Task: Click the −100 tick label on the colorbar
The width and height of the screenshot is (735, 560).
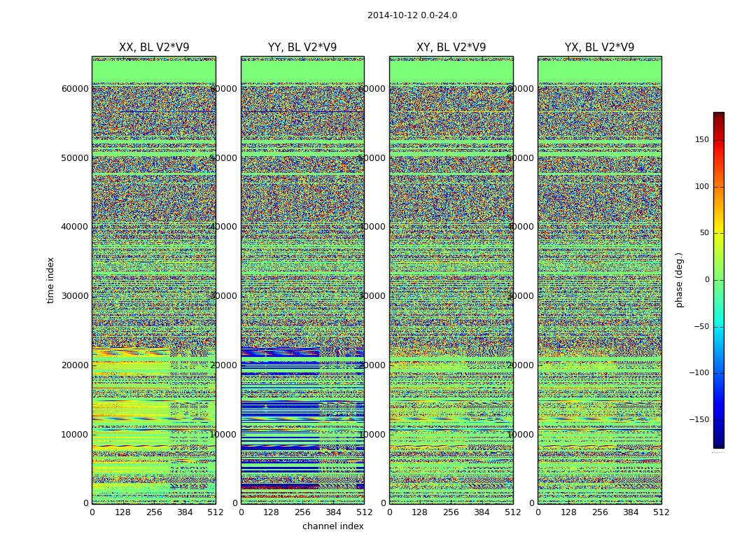Action: click(x=699, y=373)
